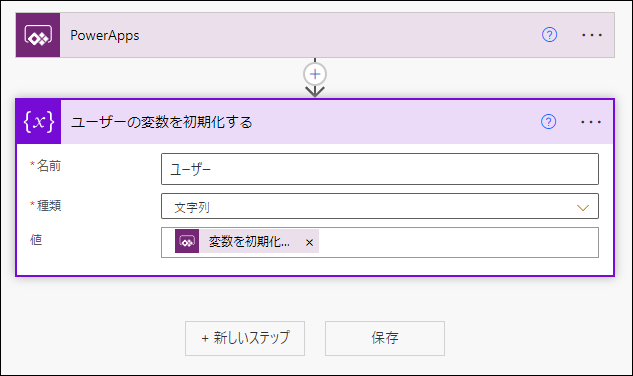Expand the 種類 dropdown chevron
This screenshot has width=633, height=376.
[583, 208]
